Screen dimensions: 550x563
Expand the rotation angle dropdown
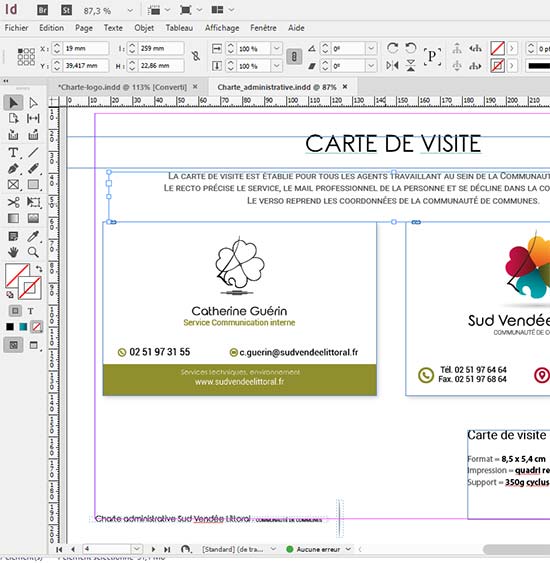(x=371, y=48)
